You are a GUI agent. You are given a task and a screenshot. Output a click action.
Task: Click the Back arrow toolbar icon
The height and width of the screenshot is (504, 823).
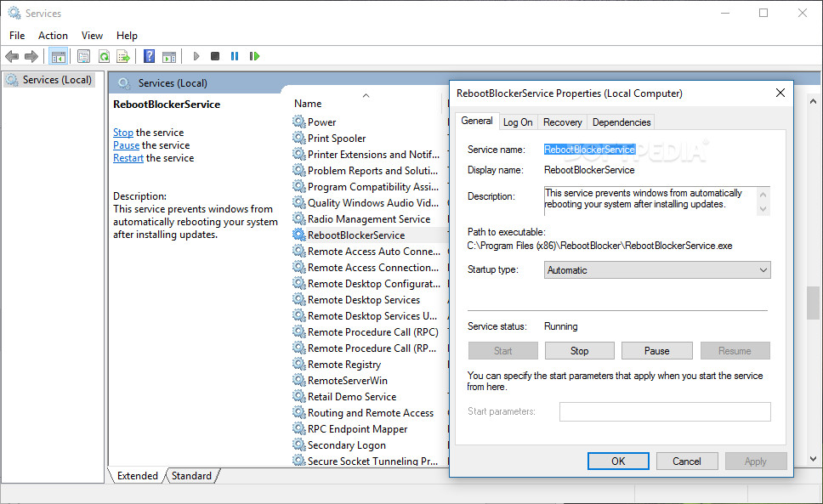(x=12, y=56)
